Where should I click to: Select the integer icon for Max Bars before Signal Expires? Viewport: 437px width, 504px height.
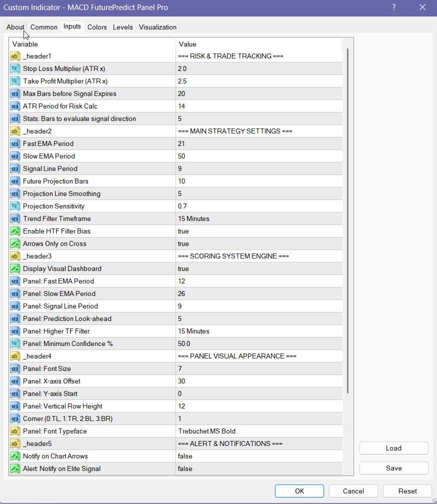[15, 94]
